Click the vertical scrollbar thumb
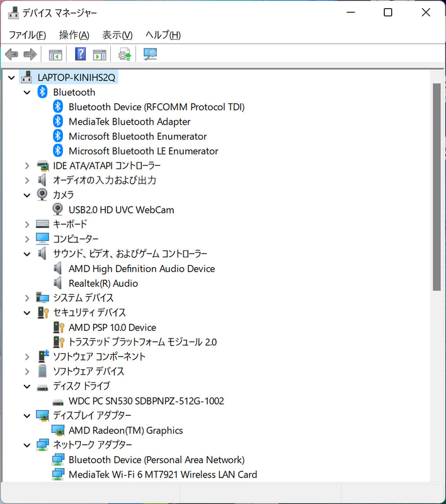Image resolution: width=446 pixels, height=504 pixels. pyautogui.click(x=437, y=187)
